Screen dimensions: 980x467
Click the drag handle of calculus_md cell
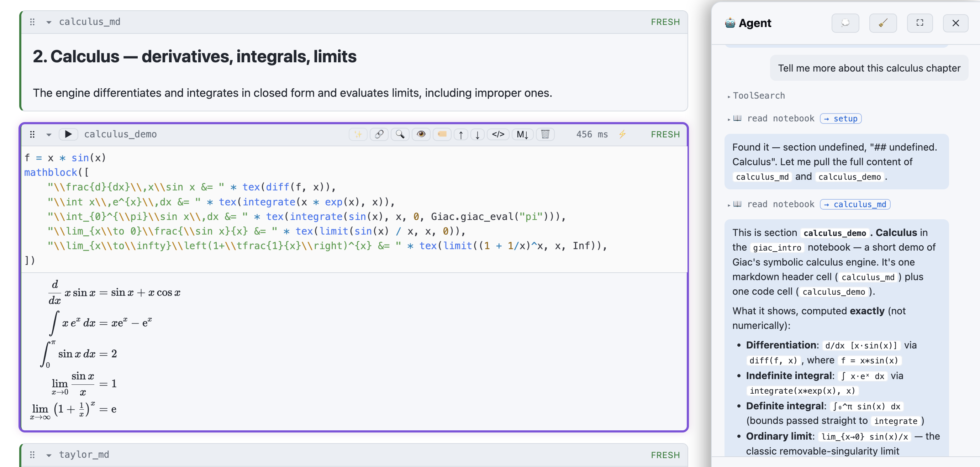(32, 22)
